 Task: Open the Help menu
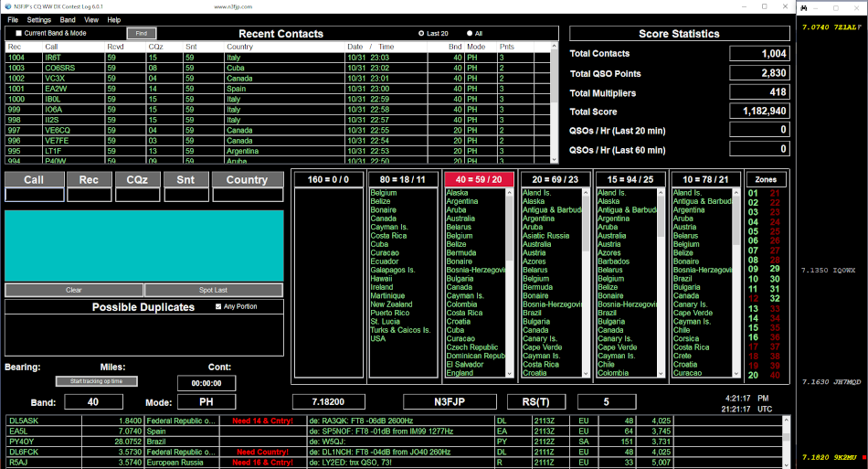pyautogui.click(x=114, y=20)
